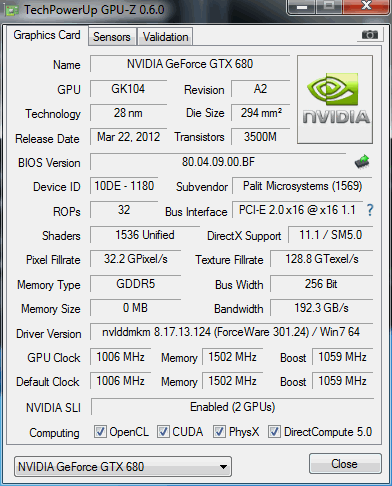Toggle the OpenCL checkbox
392x486 pixels.
(x=100, y=431)
